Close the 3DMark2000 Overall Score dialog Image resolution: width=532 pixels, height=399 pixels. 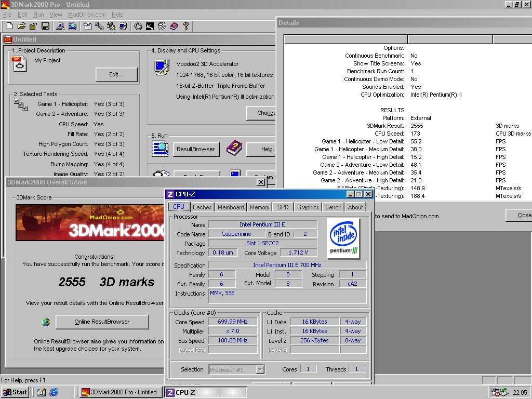click(261, 182)
